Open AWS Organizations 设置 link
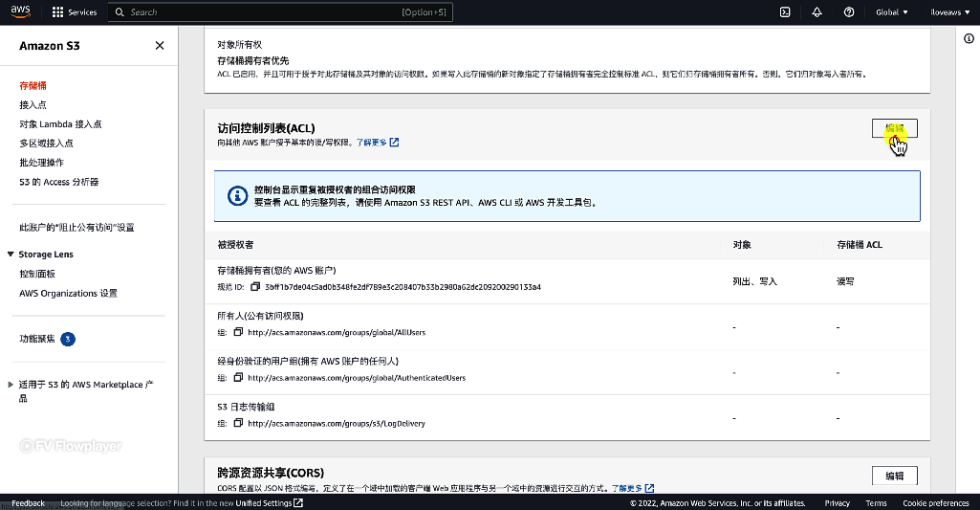The image size is (980, 510). [x=68, y=294]
